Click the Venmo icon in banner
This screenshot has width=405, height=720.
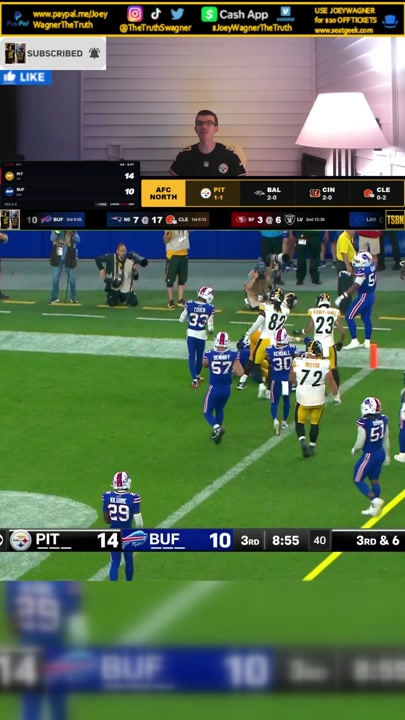[285, 14]
